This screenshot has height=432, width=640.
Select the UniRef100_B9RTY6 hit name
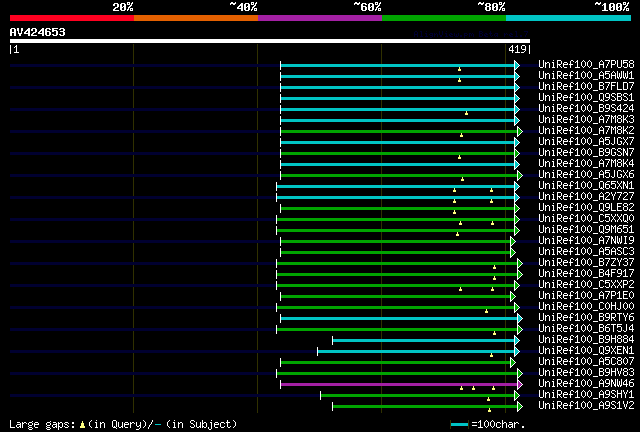pos(586,318)
